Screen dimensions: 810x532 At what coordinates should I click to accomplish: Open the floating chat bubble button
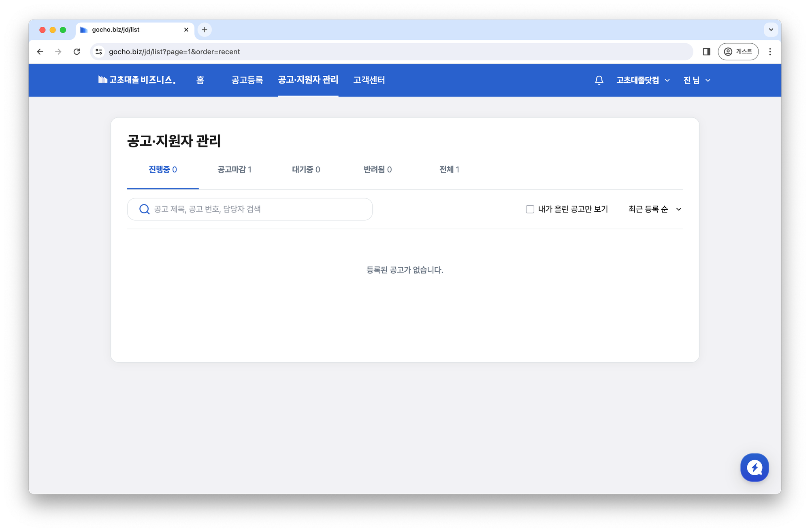[x=755, y=467]
